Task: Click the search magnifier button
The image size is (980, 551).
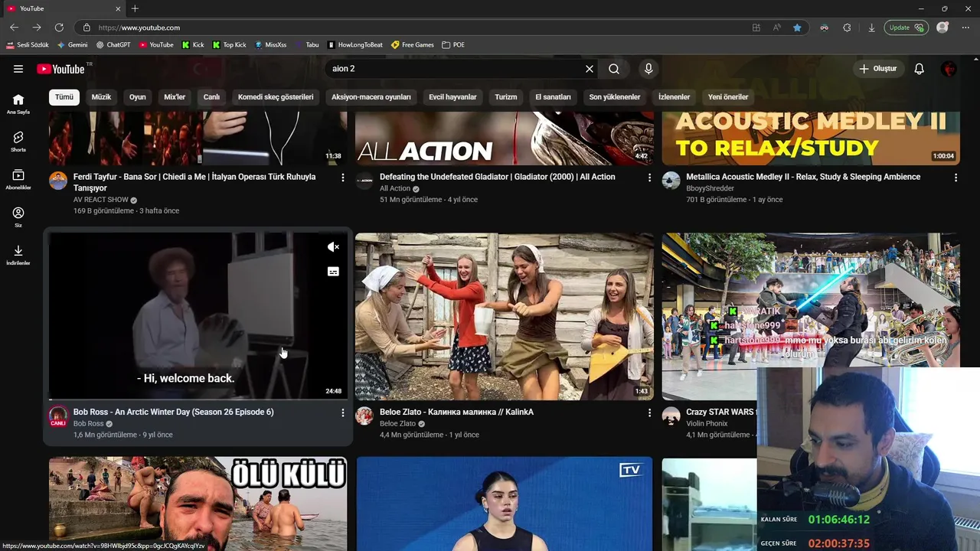Action: pyautogui.click(x=614, y=69)
